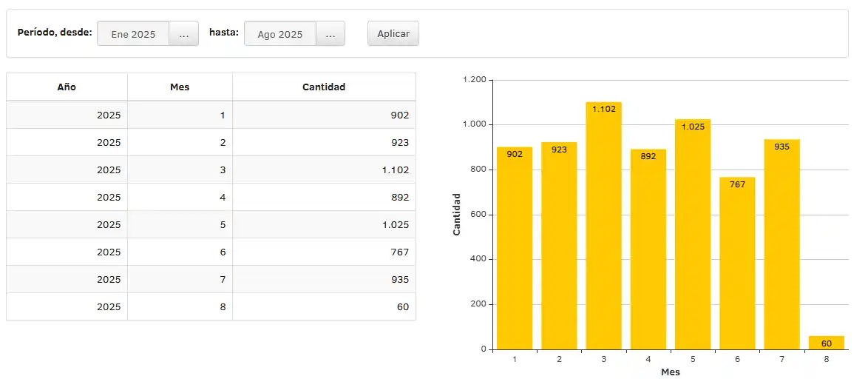Select the table row for month 8

point(211,306)
